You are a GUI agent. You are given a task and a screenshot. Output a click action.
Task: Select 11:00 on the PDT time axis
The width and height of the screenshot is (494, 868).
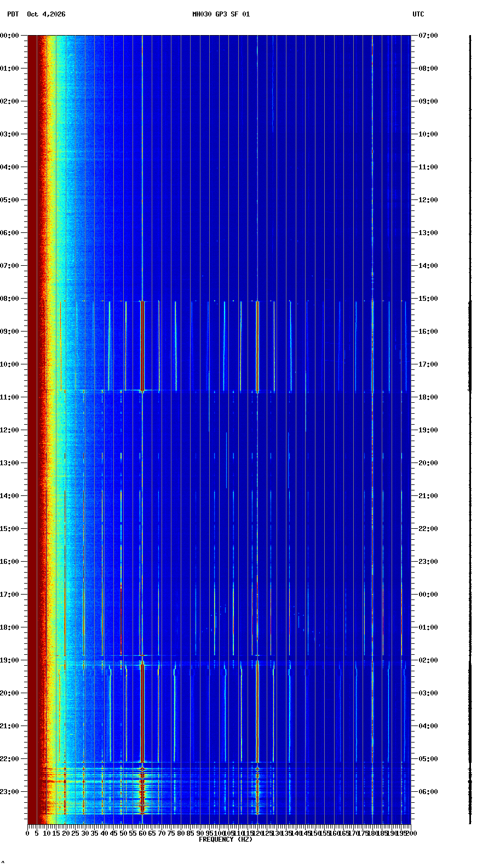pyautogui.click(x=9, y=397)
